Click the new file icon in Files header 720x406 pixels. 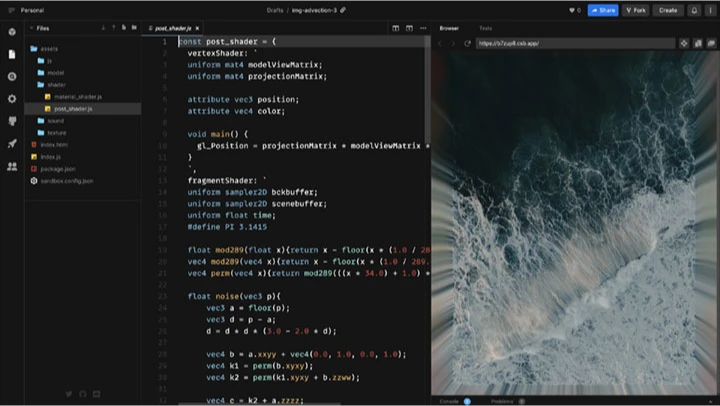click(x=124, y=28)
